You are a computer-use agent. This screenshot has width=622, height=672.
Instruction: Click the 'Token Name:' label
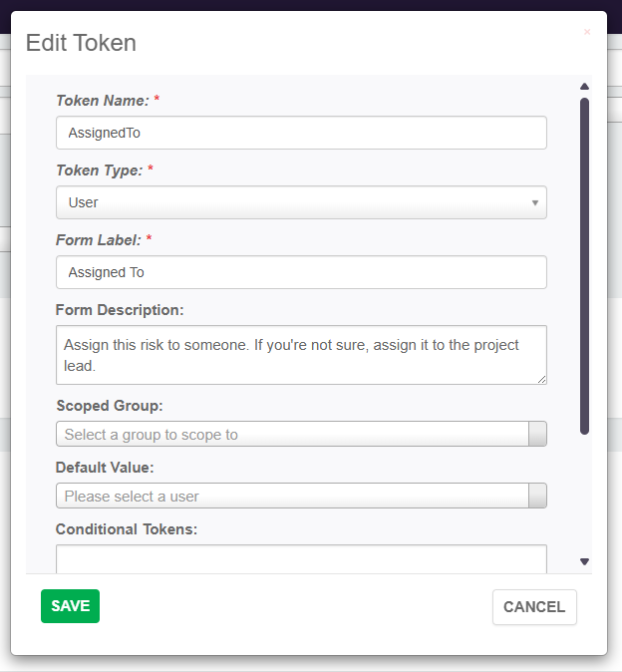(103, 101)
